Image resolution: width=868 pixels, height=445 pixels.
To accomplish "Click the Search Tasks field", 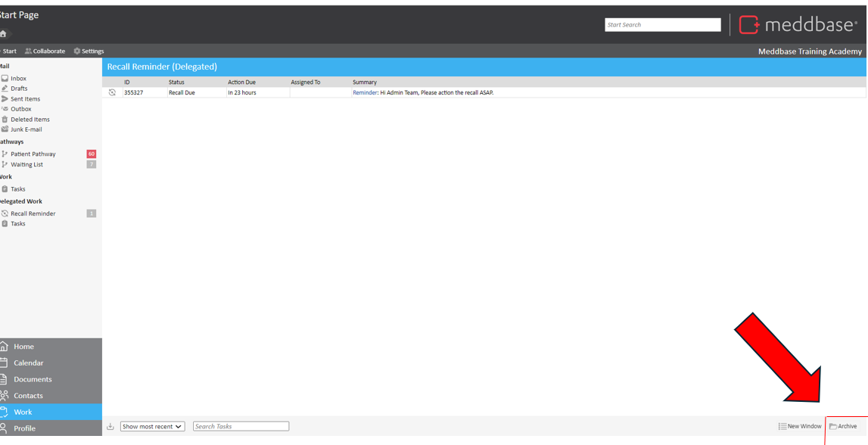I will pos(241,427).
